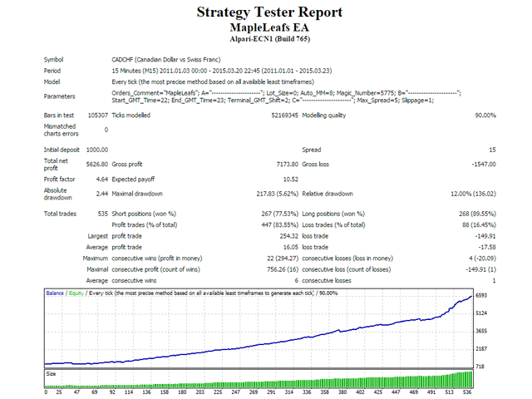Click Gross profit value 7173.80
Image resolution: width=532 pixels, height=399 pixels.
[287, 165]
